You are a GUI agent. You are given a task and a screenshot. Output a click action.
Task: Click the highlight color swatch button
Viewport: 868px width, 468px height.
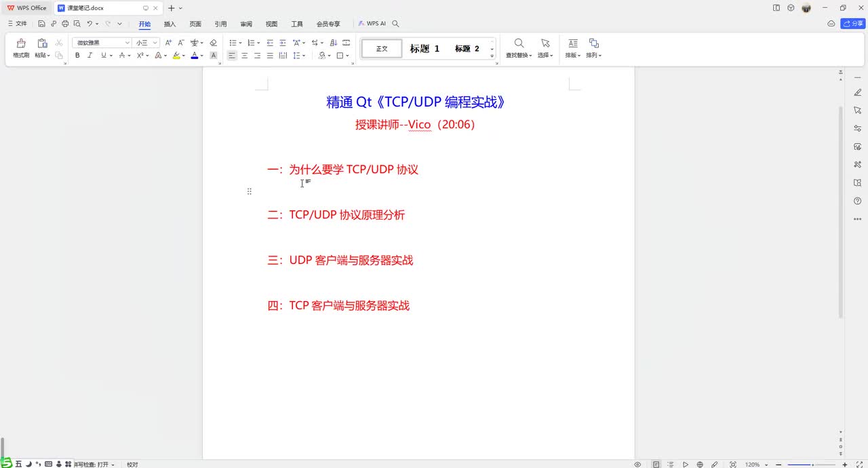pos(176,56)
